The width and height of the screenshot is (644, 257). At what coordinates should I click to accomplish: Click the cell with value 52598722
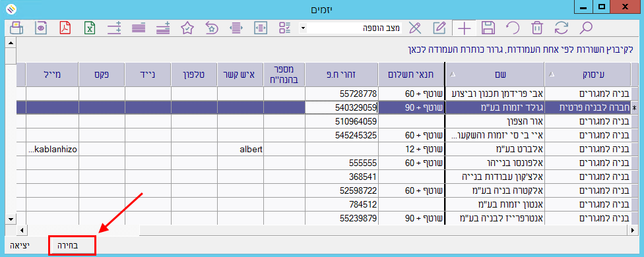click(x=341, y=191)
